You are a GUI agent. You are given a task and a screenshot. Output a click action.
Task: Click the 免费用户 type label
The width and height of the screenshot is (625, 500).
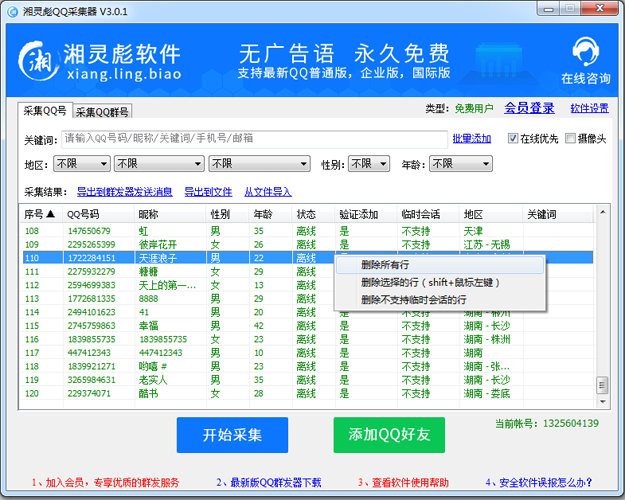pos(474,108)
